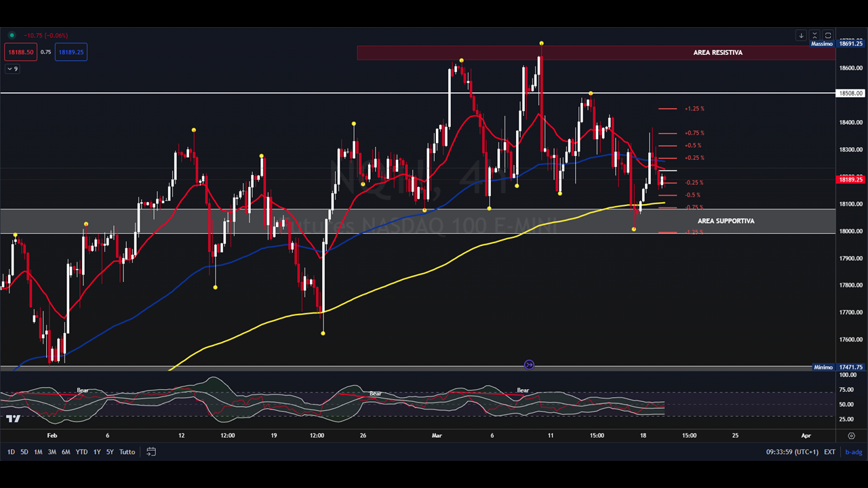868x488 pixels.
Task: Click the +0.5 % level label
Action: click(693, 146)
